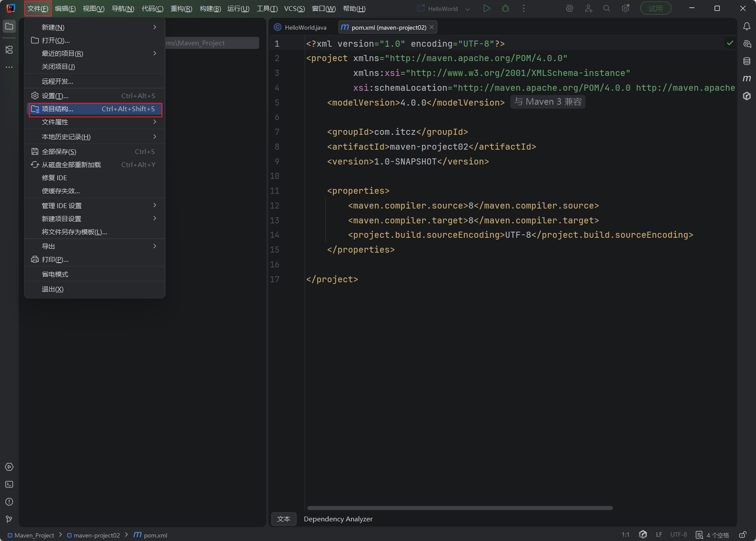
Task: Open the 构建(B) menu
Action: tap(210, 9)
